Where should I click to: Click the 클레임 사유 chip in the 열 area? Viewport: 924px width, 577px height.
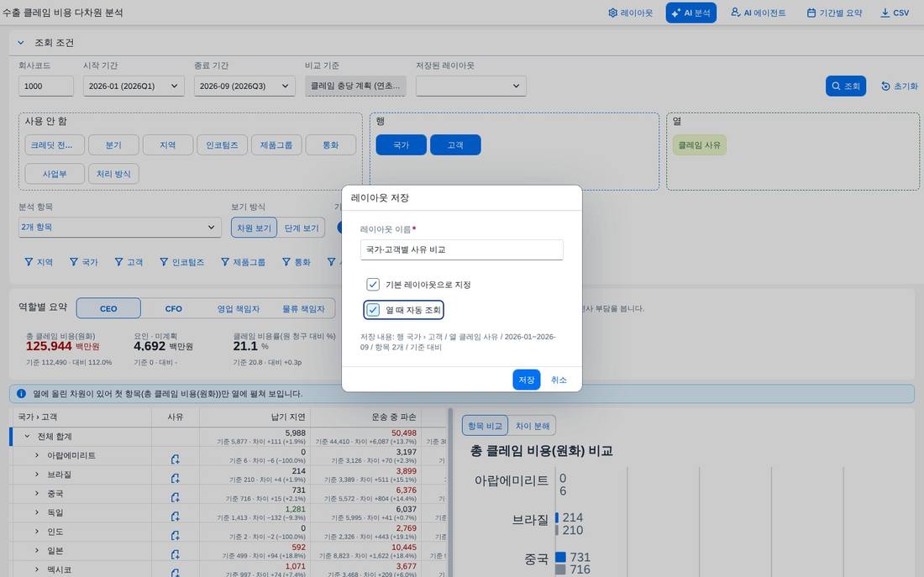(x=700, y=145)
